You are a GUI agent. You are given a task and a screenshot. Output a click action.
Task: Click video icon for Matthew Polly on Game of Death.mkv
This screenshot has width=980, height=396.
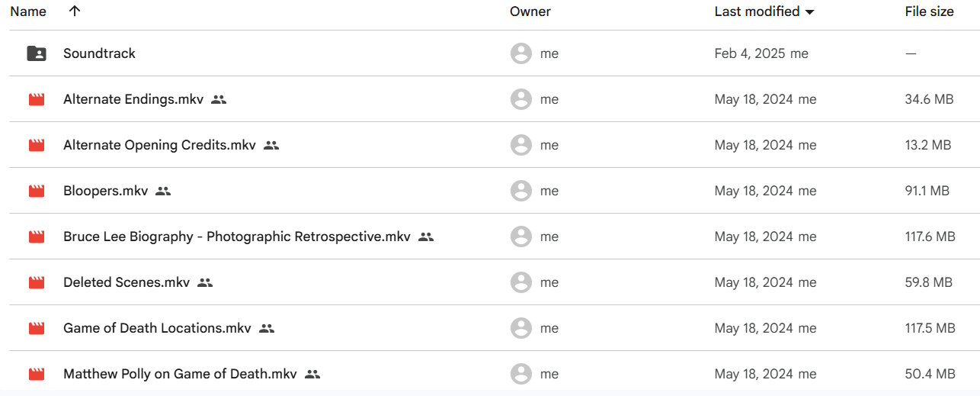click(37, 374)
